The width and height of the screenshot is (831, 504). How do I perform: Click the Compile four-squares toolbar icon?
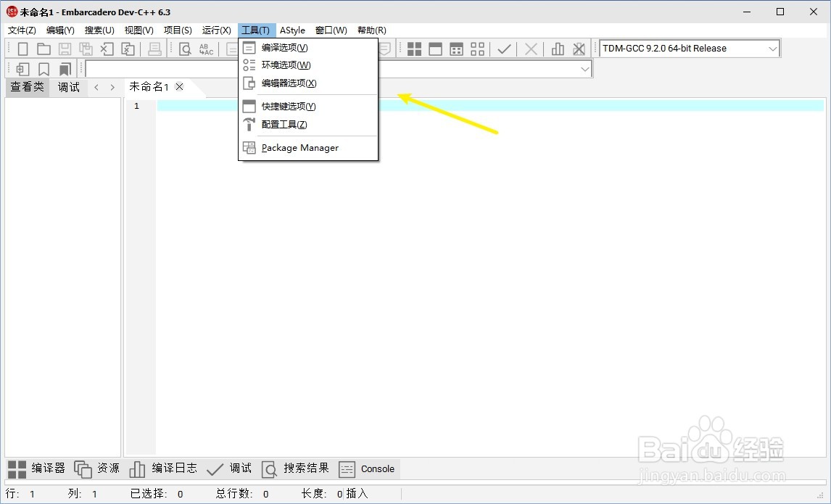tap(415, 49)
